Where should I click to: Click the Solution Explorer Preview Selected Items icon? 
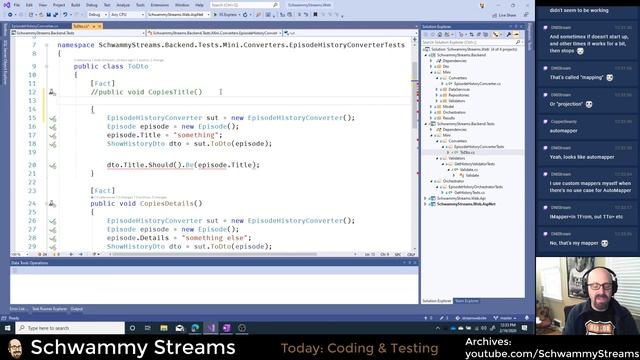tap(516, 35)
